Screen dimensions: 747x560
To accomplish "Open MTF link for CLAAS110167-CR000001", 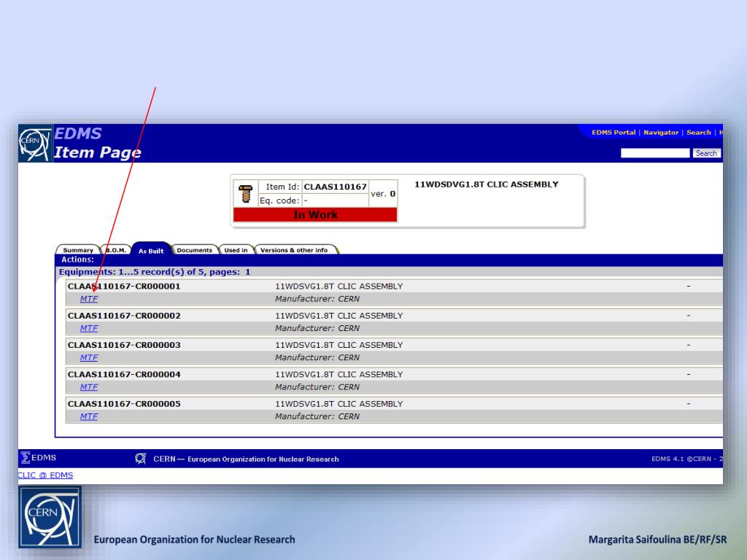I will click(88, 298).
